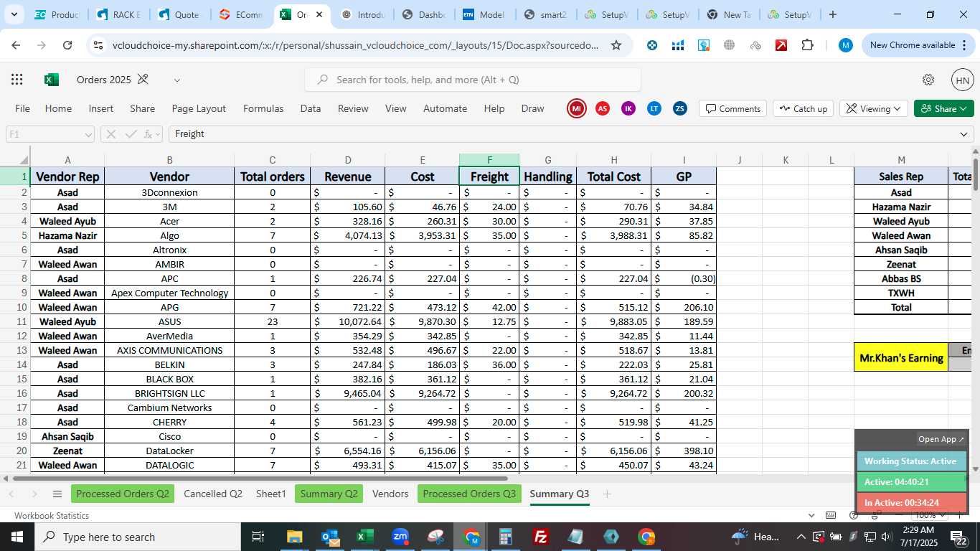
Task: Click the horizontal scrollbar of the sheet
Action: click(260, 479)
